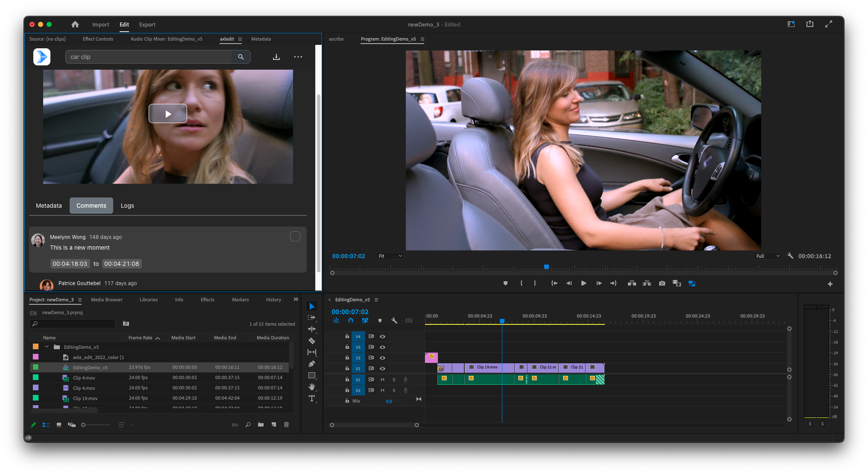Toggle V1 track output eye
This screenshot has height=474, width=868.
tap(382, 368)
